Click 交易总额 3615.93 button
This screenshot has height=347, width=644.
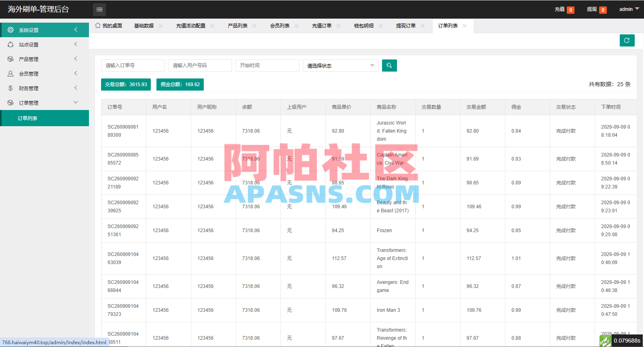tap(126, 85)
